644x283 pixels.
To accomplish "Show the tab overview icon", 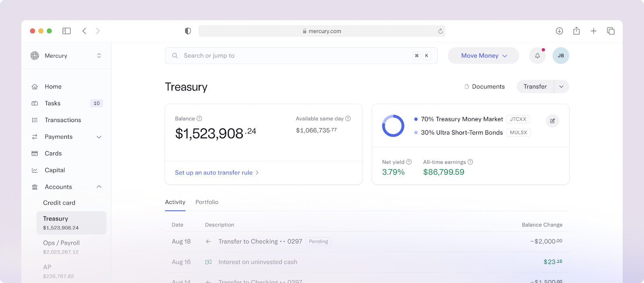I will [x=611, y=31].
